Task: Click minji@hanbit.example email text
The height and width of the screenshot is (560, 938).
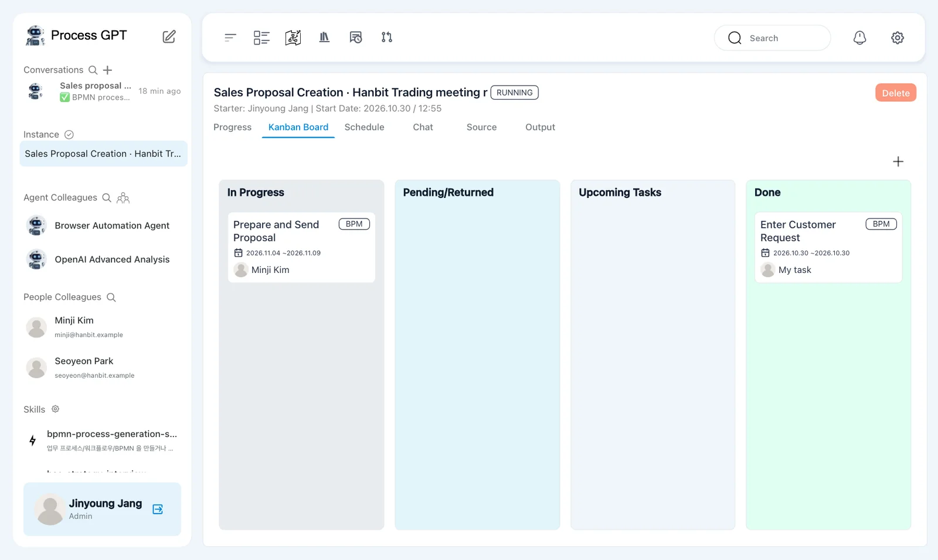Action: coord(89,335)
